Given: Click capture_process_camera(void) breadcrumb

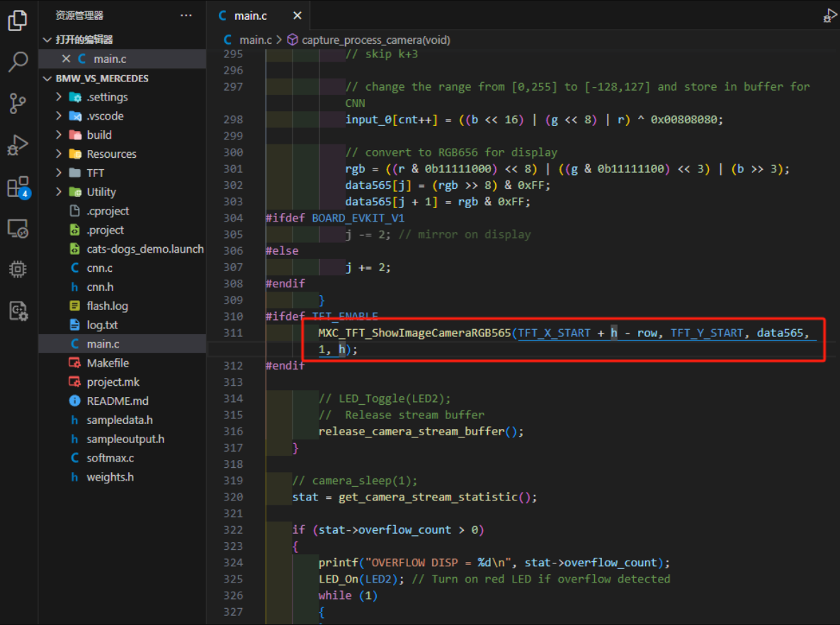Looking at the screenshot, I should [375, 40].
